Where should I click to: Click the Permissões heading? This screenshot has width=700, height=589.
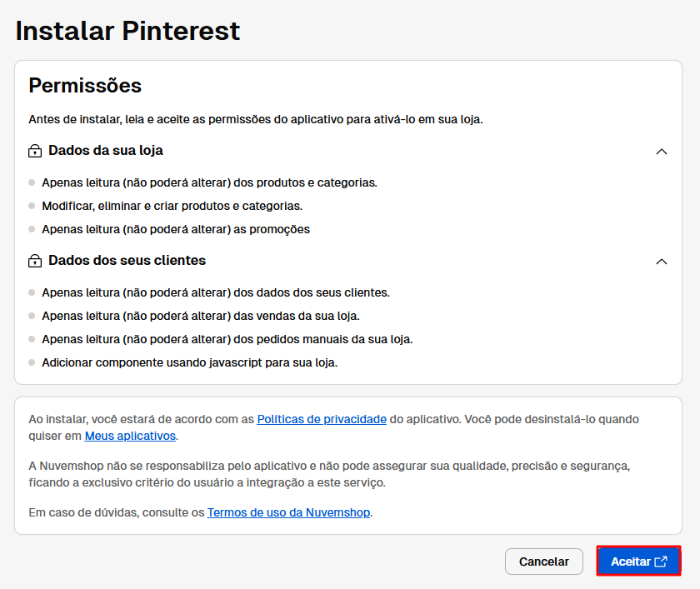pos(85,85)
